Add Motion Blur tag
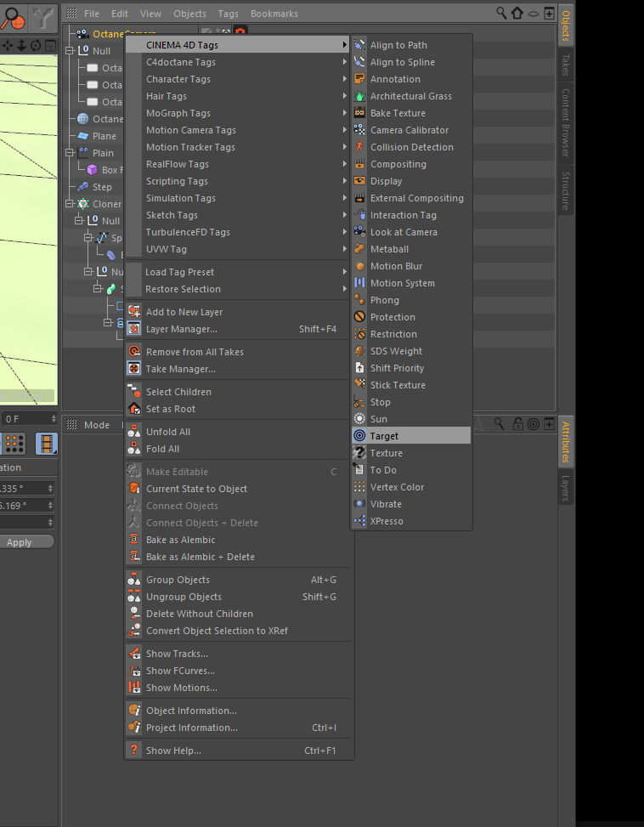This screenshot has width=644, height=827. click(411, 266)
